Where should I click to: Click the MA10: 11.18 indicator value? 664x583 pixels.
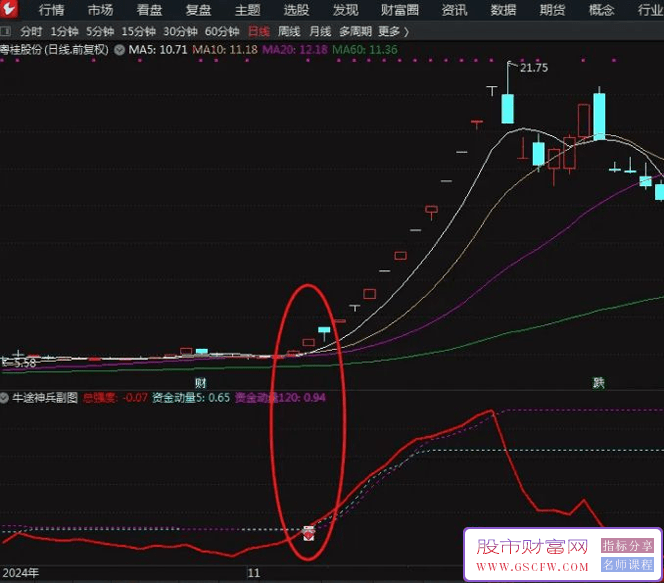tap(225, 50)
